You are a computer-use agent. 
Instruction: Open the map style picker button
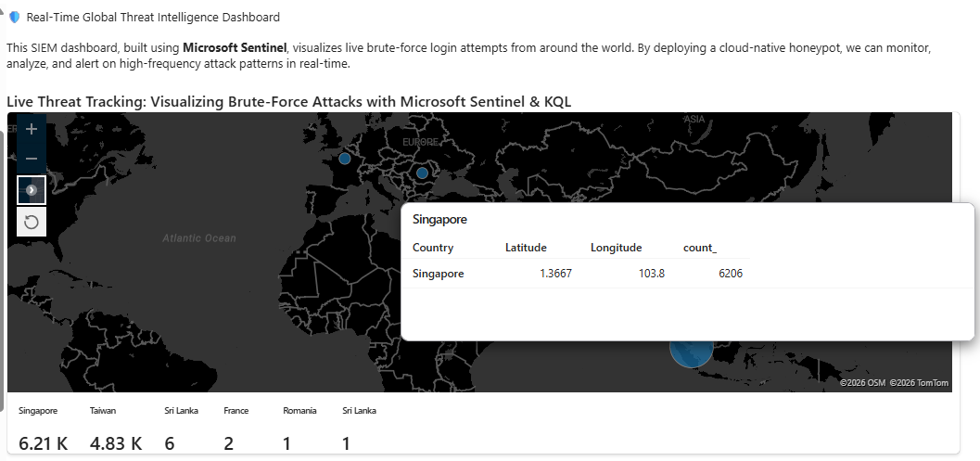tap(32, 189)
